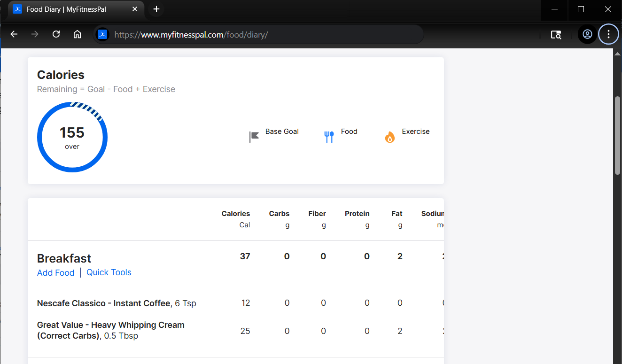Click the Breakfast total fat value 2
Image resolution: width=622 pixels, height=364 pixels.
point(400,256)
